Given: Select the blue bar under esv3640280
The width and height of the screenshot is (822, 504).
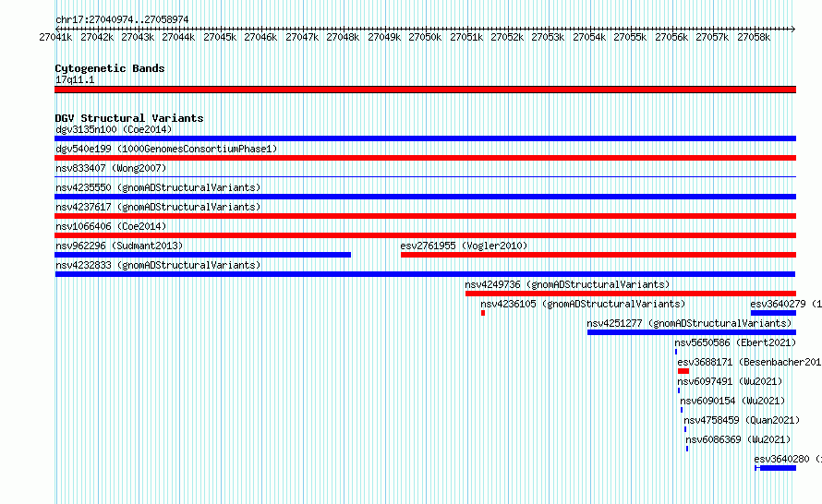Looking at the screenshot, I should (x=776, y=468).
